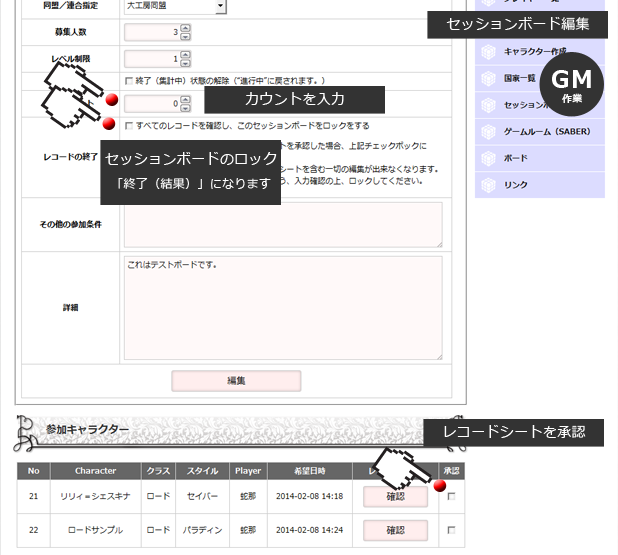The width and height of the screenshot is (618, 555).
Task: Click into the 詳細 text area
Action: (283, 308)
